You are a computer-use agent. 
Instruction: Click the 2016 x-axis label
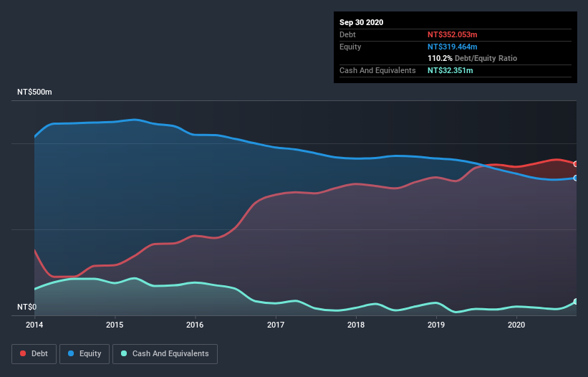195,325
